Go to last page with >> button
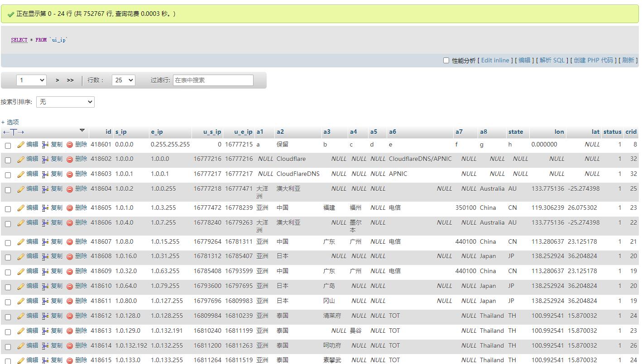 pyautogui.click(x=70, y=80)
